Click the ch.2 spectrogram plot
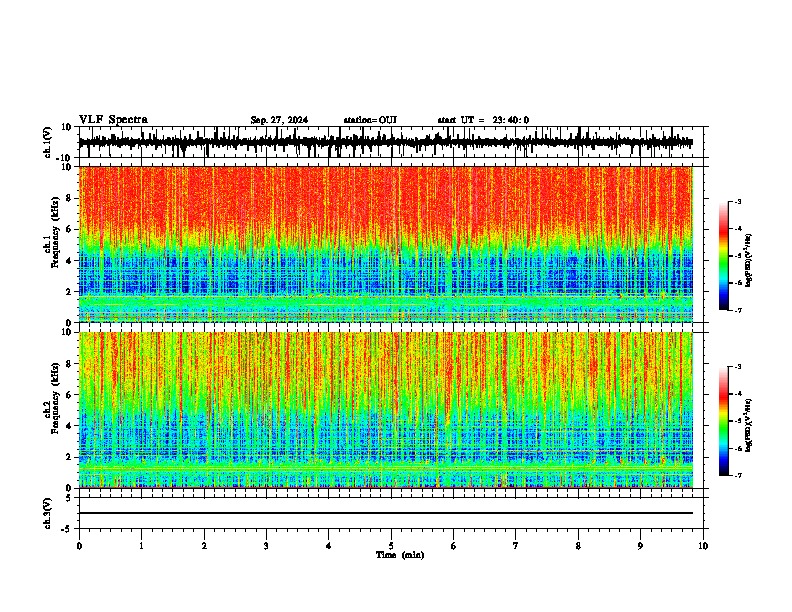The image size is (792, 612). 386,410
